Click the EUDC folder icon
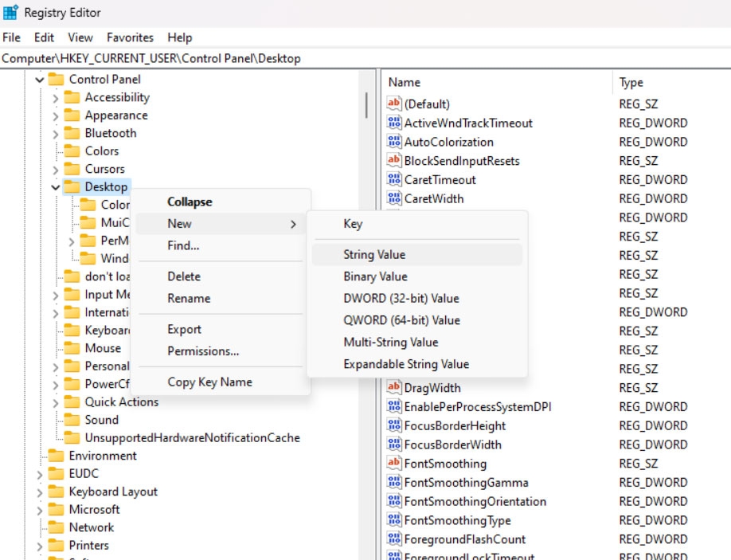Screen dimensions: 731x560 56,473
